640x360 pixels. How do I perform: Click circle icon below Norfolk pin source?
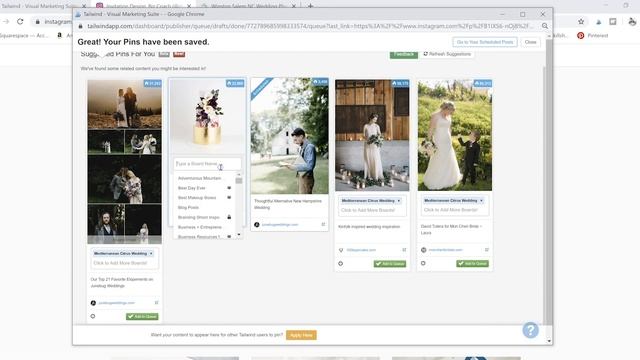[341, 264]
